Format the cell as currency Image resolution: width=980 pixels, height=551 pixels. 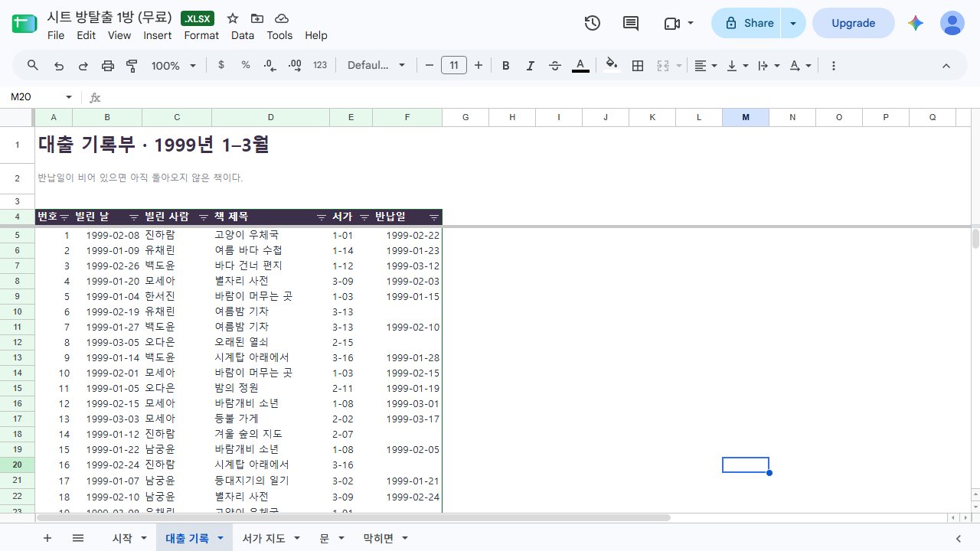(221, 65)
